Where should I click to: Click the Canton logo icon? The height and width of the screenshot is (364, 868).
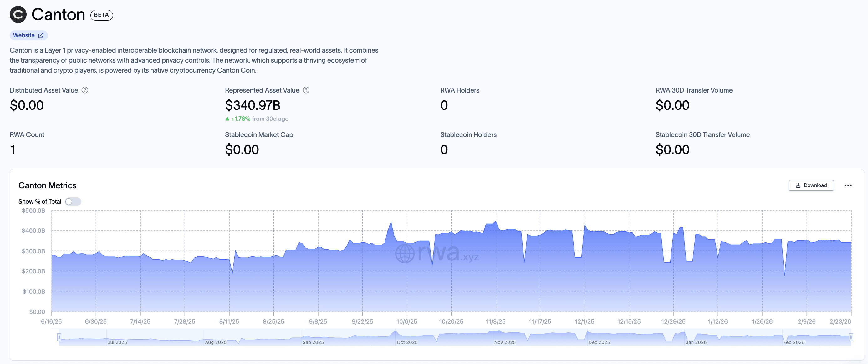tap(18, 14)
